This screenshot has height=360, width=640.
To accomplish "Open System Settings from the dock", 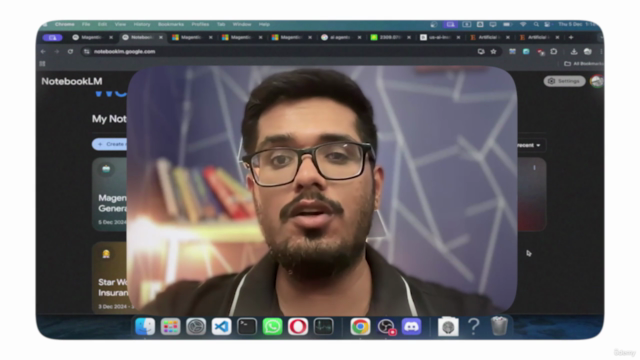I will tap(196, 327).
